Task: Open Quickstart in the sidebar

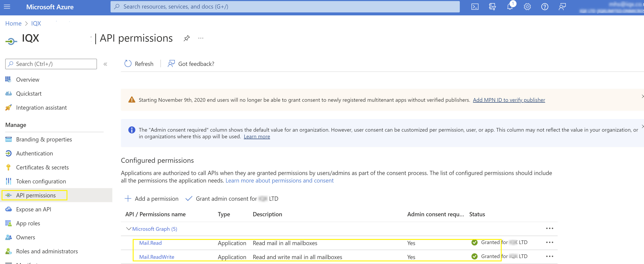Action: click(29, 94)
